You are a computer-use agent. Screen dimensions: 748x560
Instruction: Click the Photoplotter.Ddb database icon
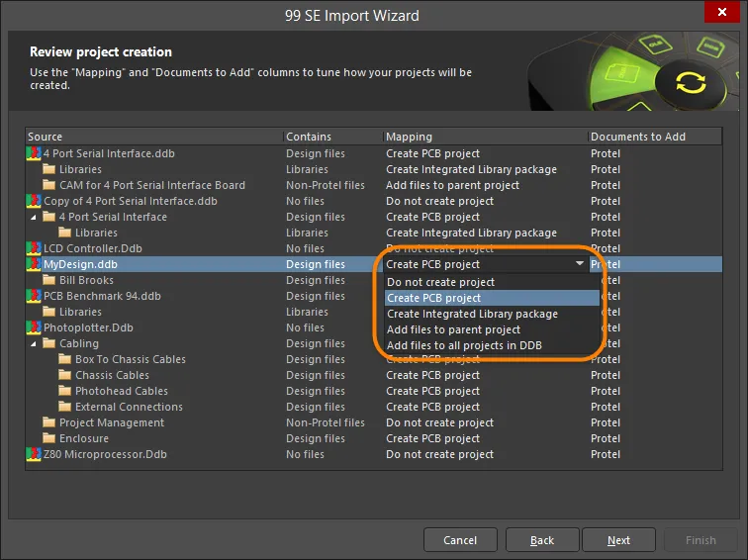point(34,327)
